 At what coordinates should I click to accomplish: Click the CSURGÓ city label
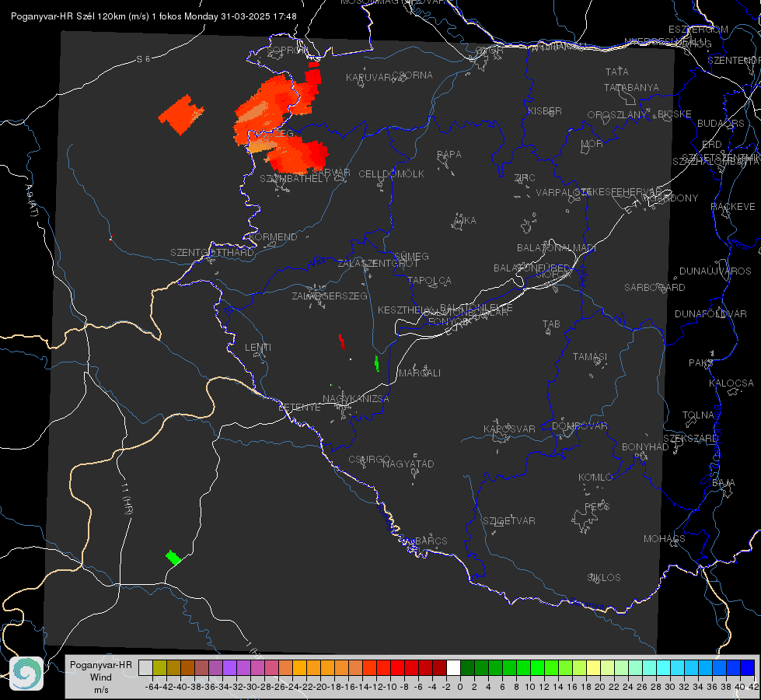(369, 460)
